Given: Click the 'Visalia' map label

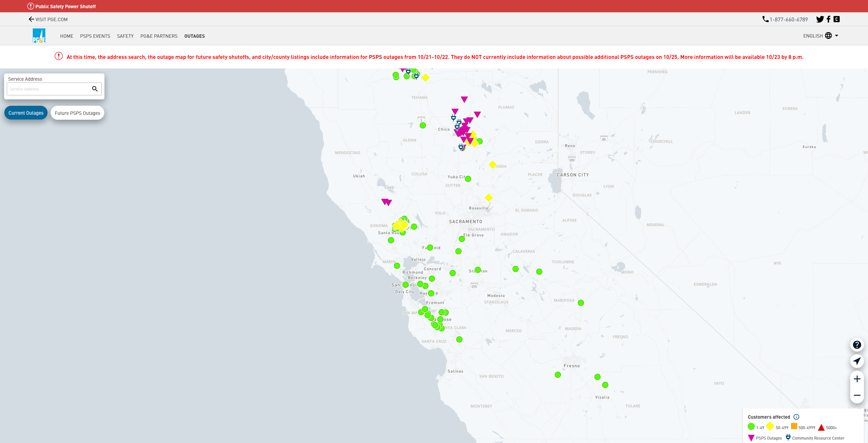Looking at the screenshot, I should 602,397.
